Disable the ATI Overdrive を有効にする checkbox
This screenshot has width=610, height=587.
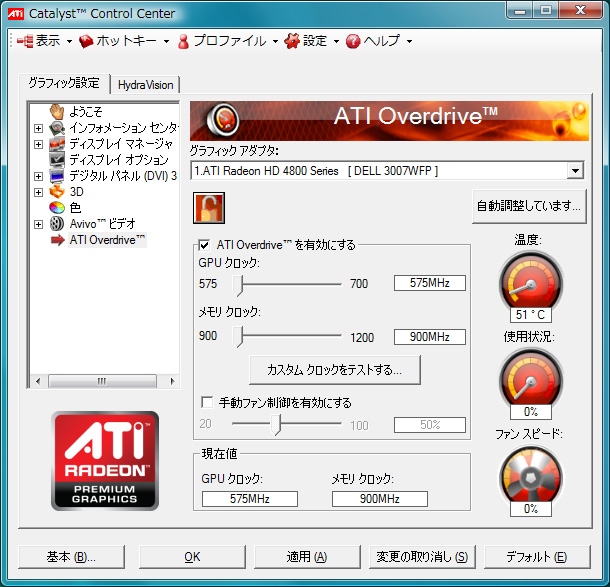[204, 245]
